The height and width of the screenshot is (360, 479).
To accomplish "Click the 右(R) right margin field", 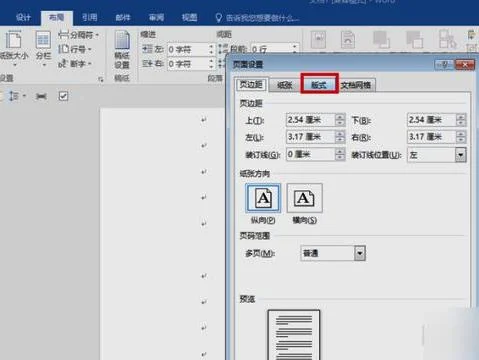I will pos(432,137).
